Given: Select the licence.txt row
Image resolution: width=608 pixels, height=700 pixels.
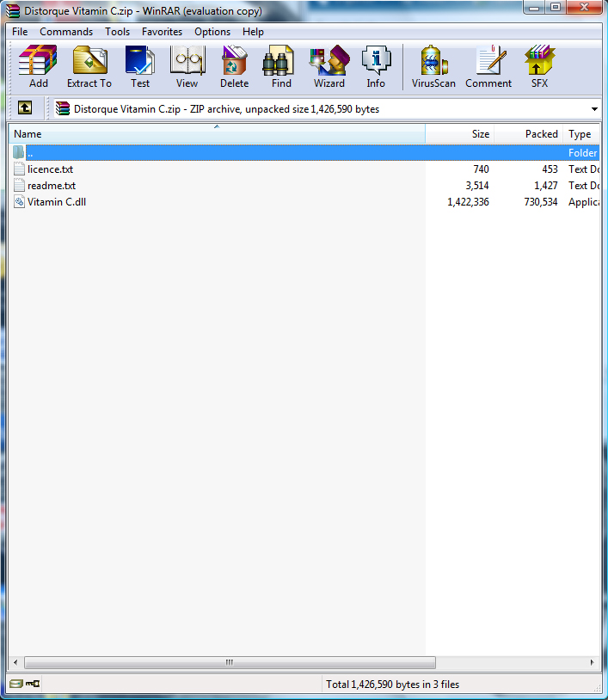Looking at the screenshot, I should pos(304,169).
